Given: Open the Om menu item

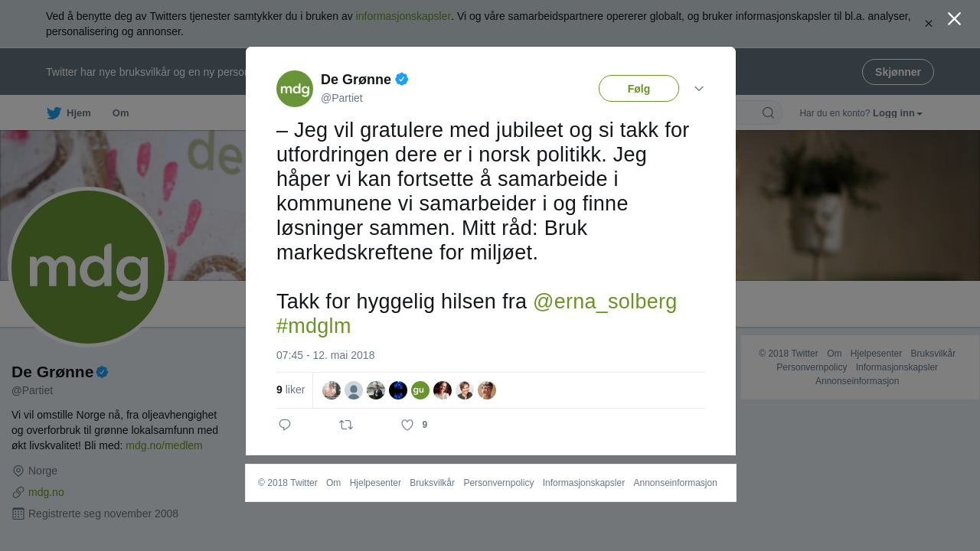Looking at the screenshot, I should click(x=120, y=113).
